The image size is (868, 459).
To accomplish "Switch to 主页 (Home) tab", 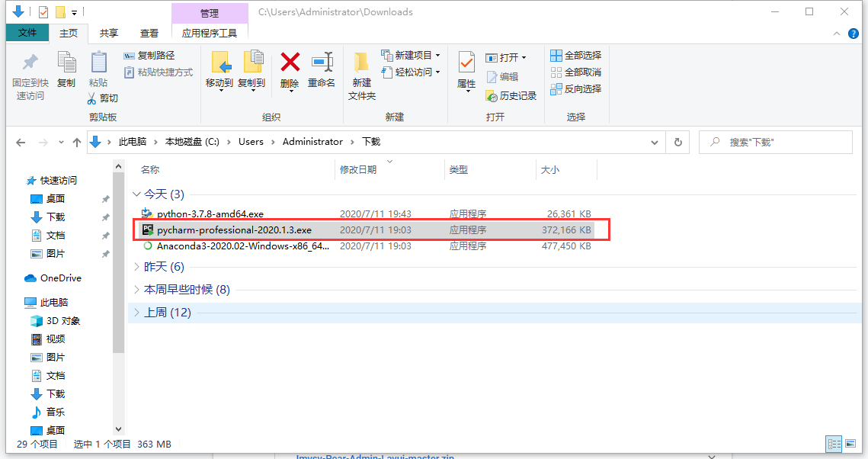I will pos(69,34).
